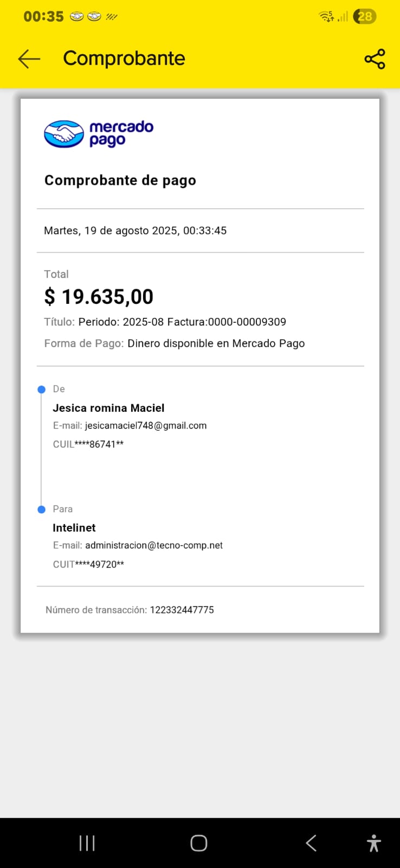Tap the Wi-Fi signal status icon
The image size is (400, 868).
point(326,16)
